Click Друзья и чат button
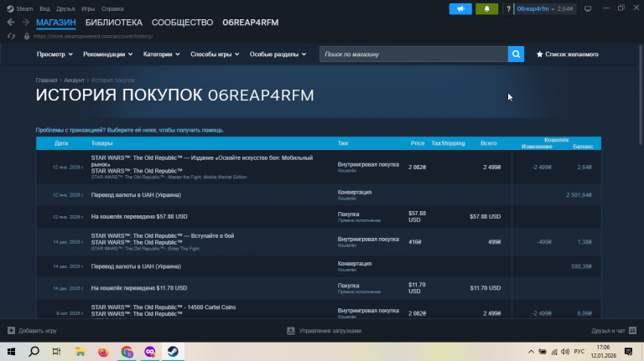The height and width of the screenshot is (361, 644). coord(614,330)
